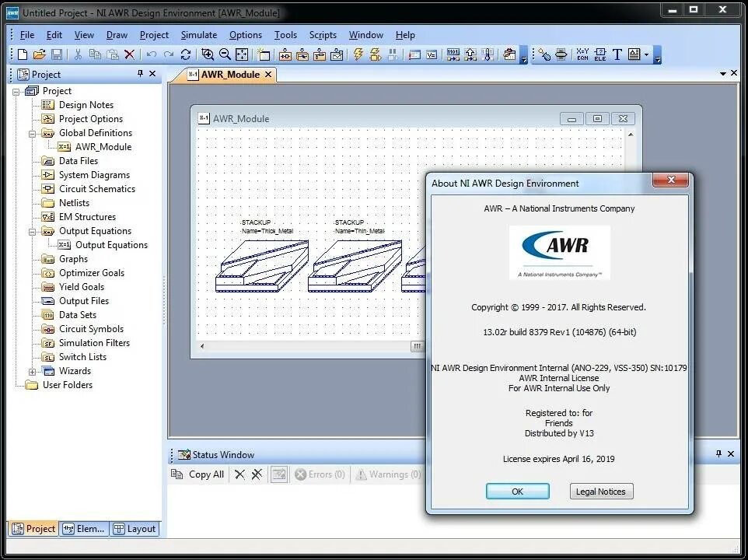Viewport: 748px width, 560px height.
Task: Click the new window toolbar icon with sparkle
Action: point(264,54)
